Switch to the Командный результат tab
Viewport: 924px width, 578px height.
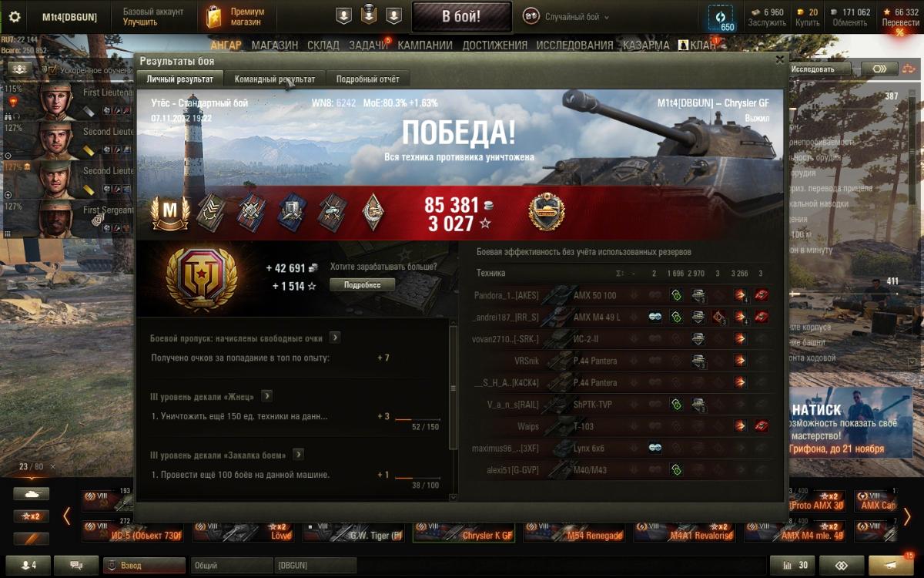(x=275, y=79)
